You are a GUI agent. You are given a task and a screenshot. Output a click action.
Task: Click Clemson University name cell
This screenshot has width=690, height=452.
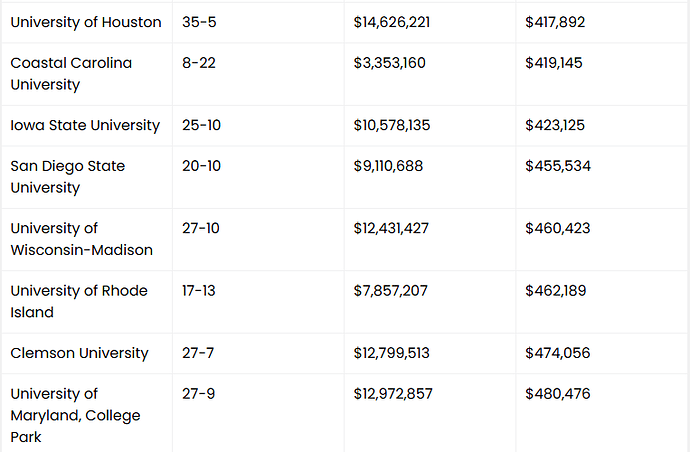click(80, 353)
